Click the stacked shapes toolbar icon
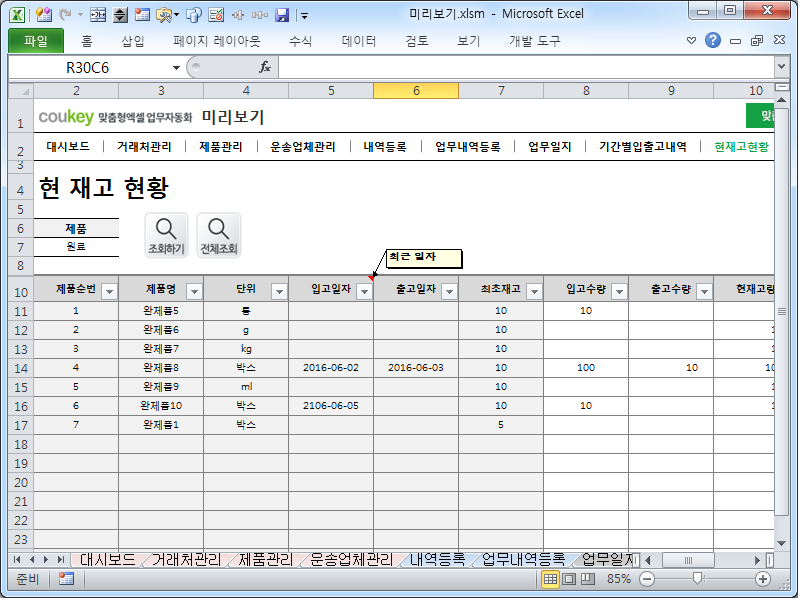Viewport: 798px width, 598px height. tap(194, 15)
